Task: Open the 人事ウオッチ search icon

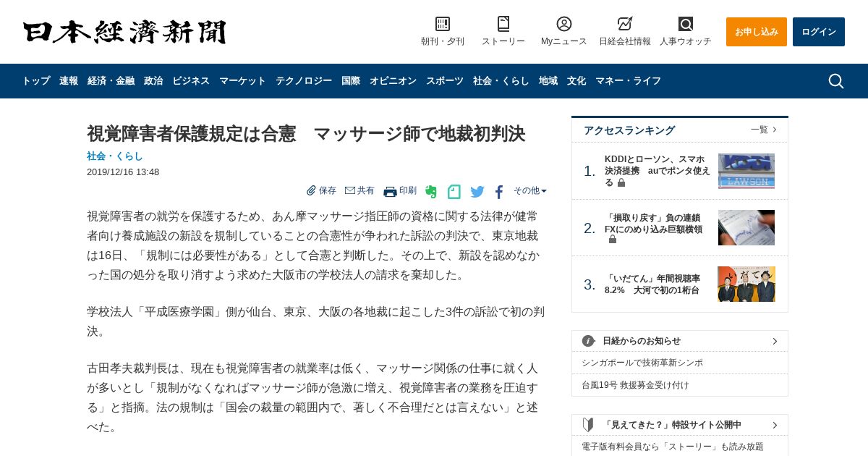Action: click(x=686, y=24)
